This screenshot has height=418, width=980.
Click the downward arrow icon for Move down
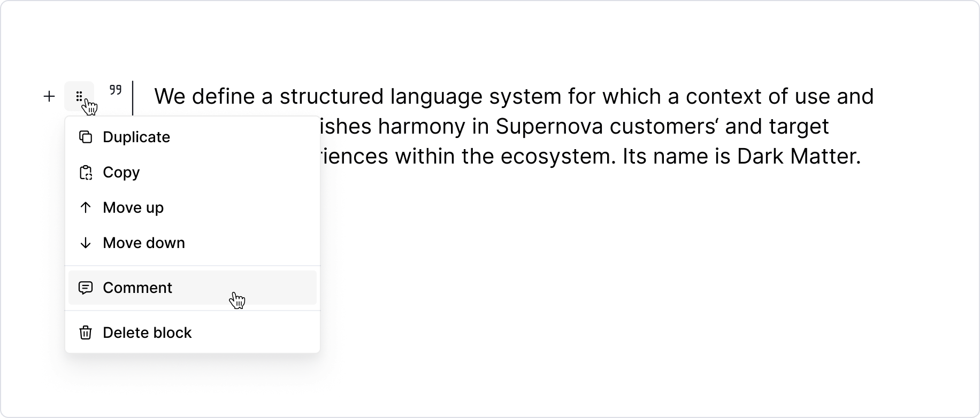pos(86,243)
